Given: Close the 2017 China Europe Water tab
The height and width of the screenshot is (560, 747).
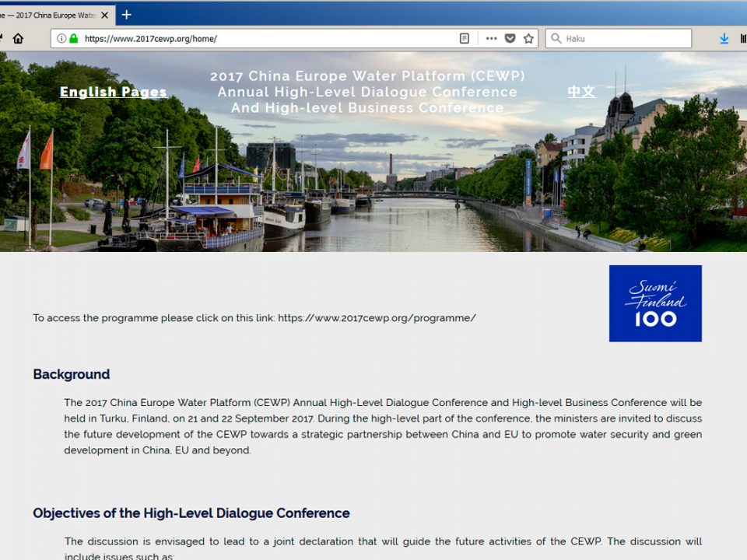Looking at the screenshot, I should point(104,15).
